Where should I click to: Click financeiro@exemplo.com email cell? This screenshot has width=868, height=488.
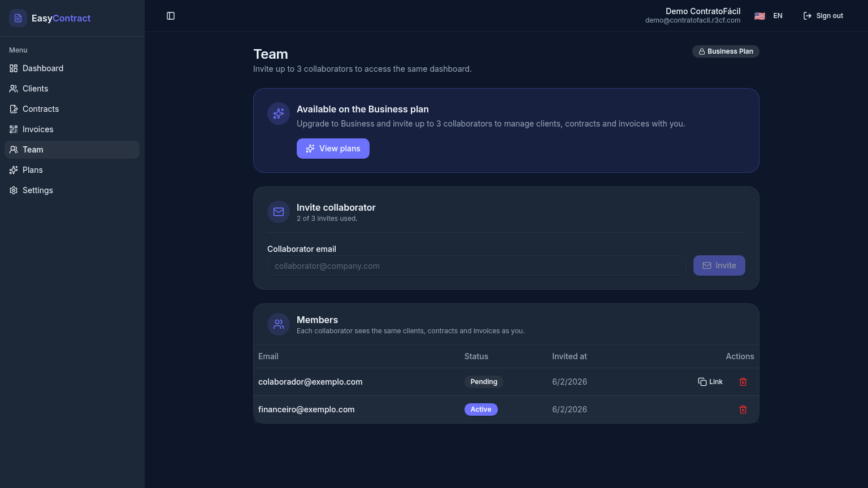click(306, 409)
